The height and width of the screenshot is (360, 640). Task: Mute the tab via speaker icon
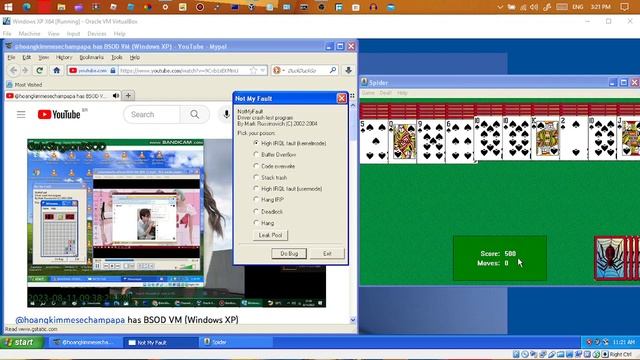tap(116, 96)
